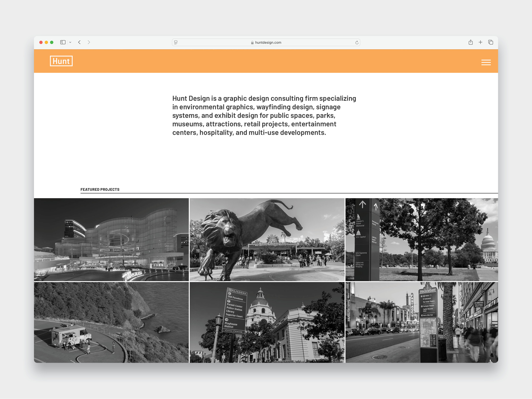Open the Hollywood street kiosk project thumbnail

click(x=422, y=322)
